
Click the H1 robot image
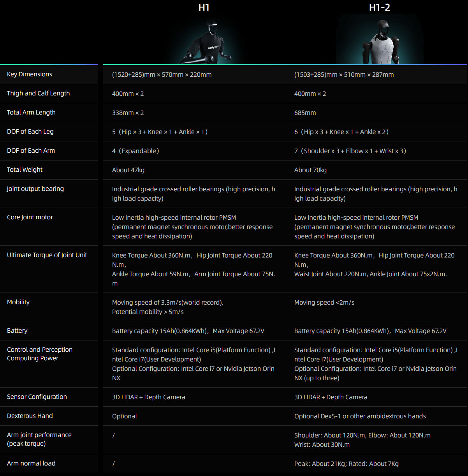(x=207, y=42)
